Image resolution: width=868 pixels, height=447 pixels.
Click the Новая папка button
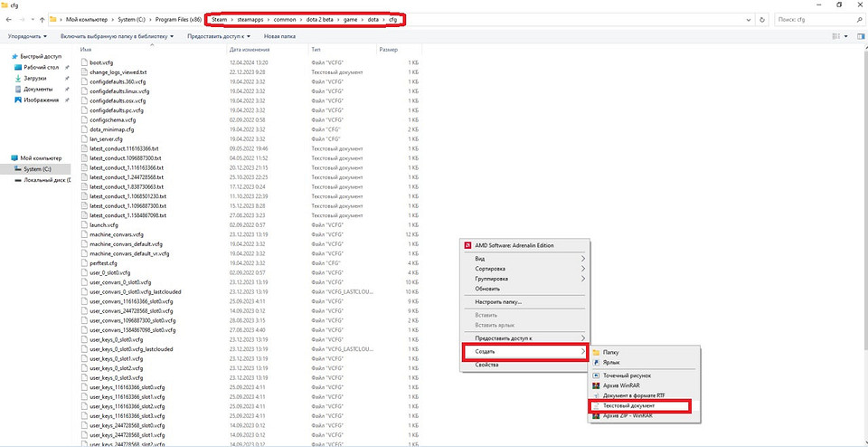coord(278,36)
